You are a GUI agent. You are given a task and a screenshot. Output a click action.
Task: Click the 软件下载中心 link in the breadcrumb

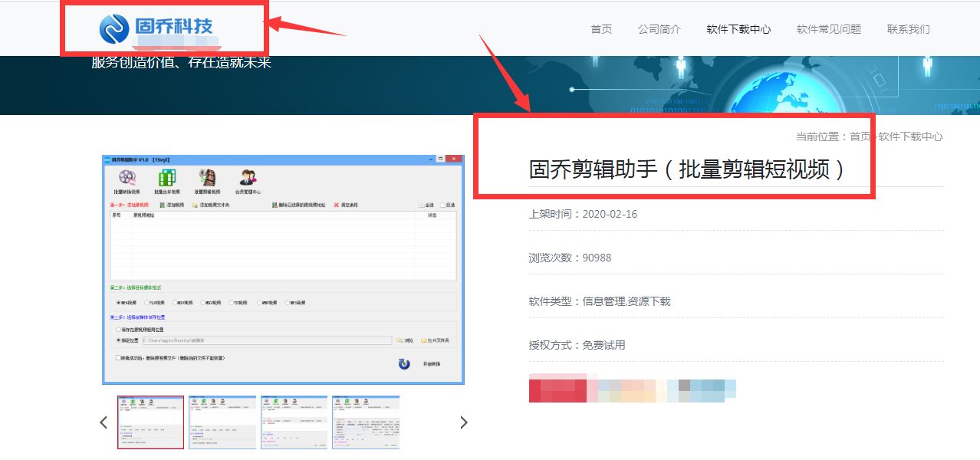[911, 136]
